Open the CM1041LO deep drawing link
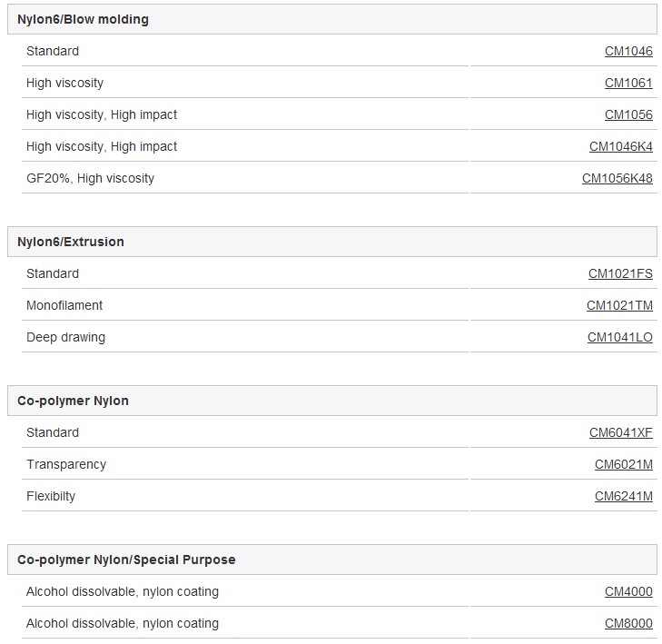 (x=620, y=337)
